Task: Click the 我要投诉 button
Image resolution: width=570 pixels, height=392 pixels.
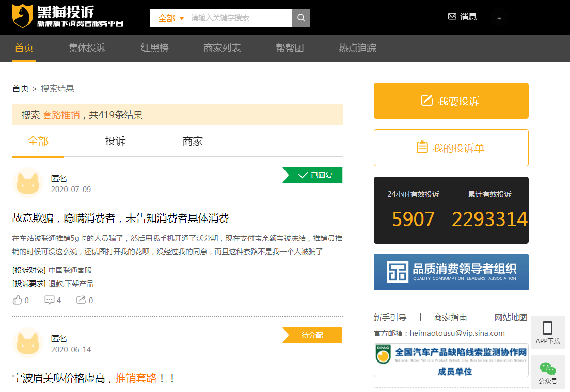Action: pos(451,101)
